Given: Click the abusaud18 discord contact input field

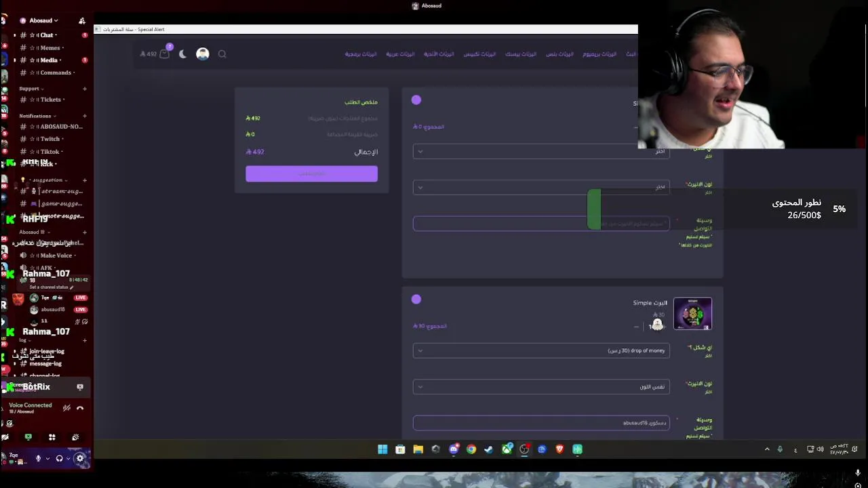Looking at the screenshot, I should pos(541,423).
